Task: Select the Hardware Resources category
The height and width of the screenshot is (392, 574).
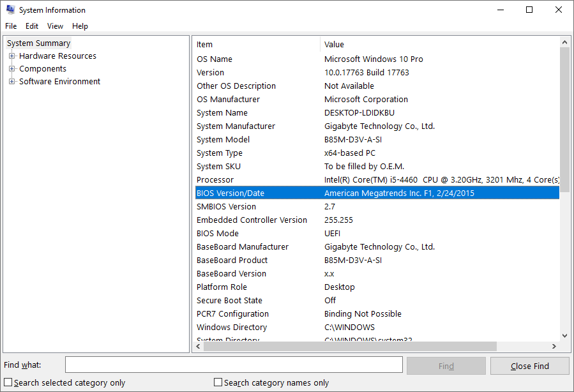Action: [57, 56]
